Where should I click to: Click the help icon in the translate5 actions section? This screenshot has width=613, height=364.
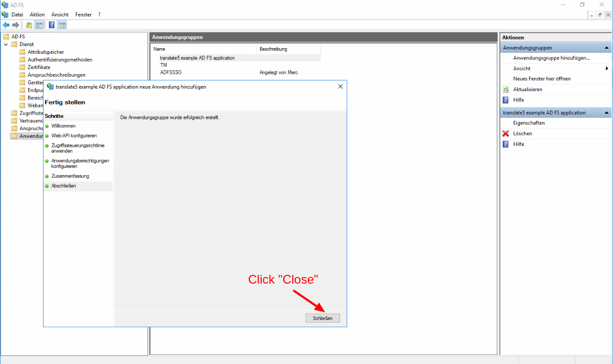[x=506, y=144]
